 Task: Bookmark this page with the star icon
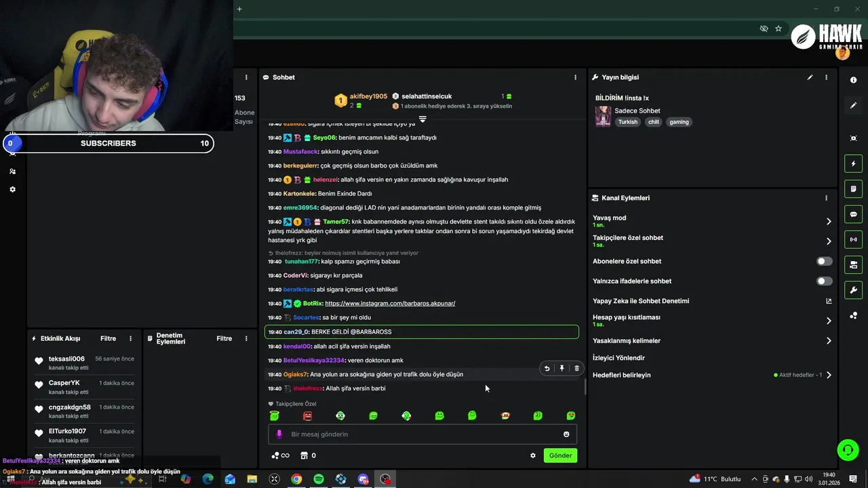(x=778, y=28)
